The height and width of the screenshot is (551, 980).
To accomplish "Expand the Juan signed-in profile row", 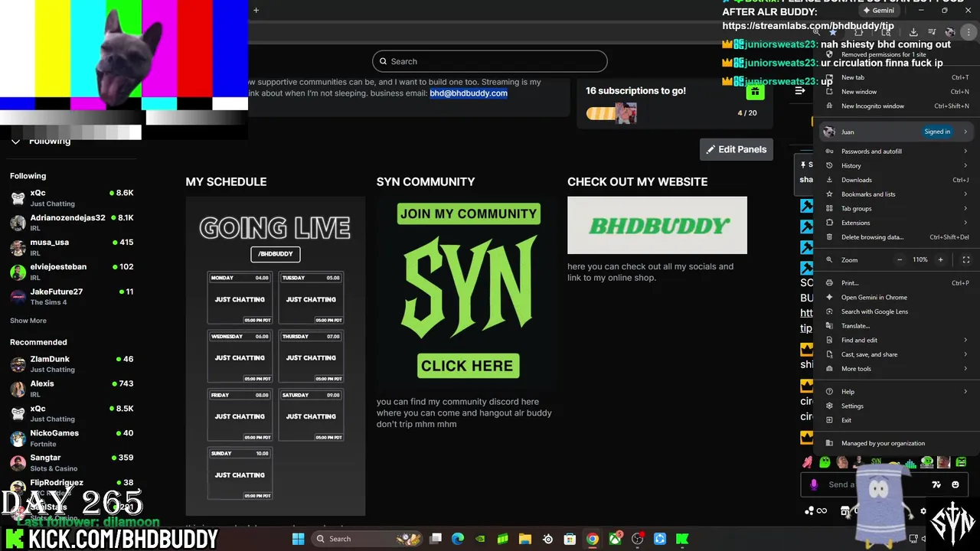I will point(896,132).
